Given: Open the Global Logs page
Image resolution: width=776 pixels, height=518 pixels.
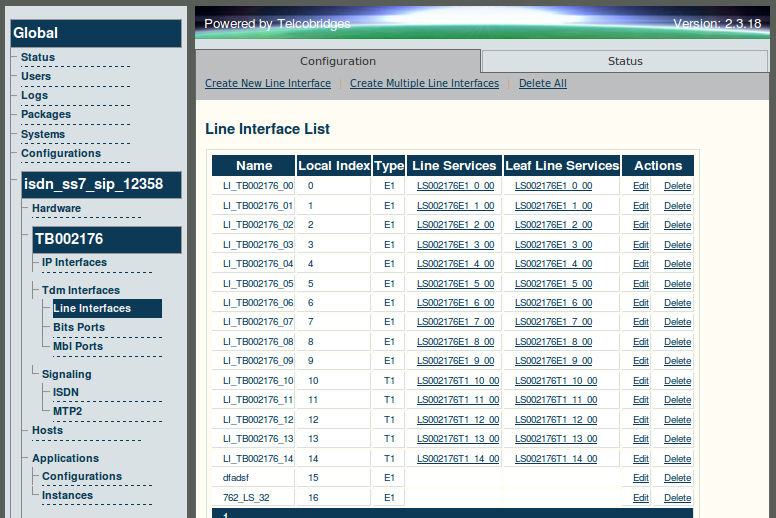Looking at the screenshot, I should pos(35,95).
